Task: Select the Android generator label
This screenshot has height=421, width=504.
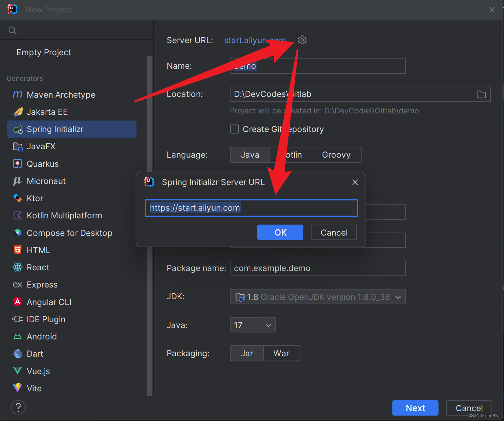Action: [42, 337]
